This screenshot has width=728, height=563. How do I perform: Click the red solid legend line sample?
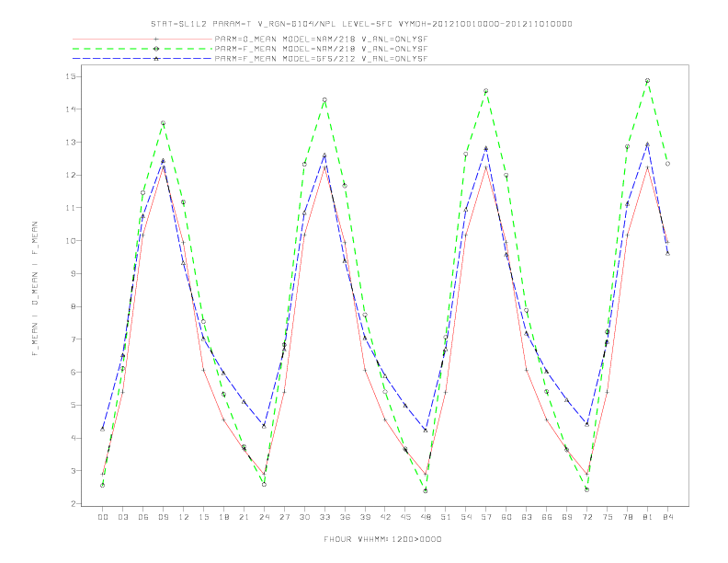coord(142,39)
